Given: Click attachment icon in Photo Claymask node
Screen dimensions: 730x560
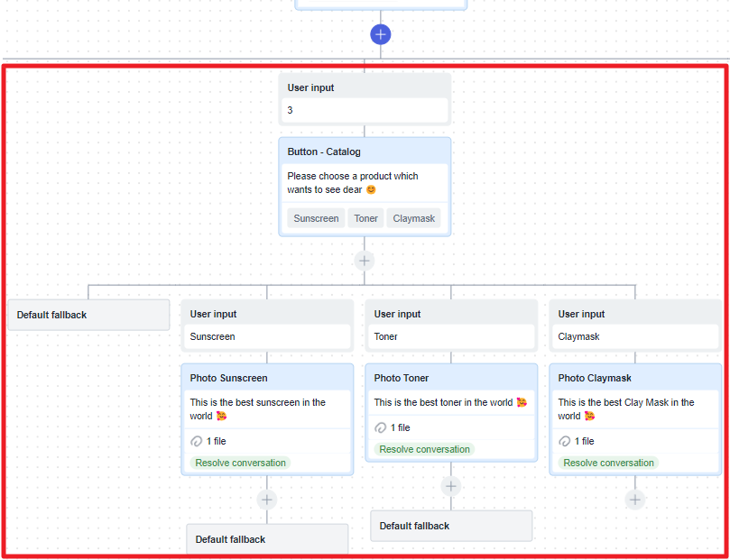Looking at the screenshot, I should pos(564,441).
